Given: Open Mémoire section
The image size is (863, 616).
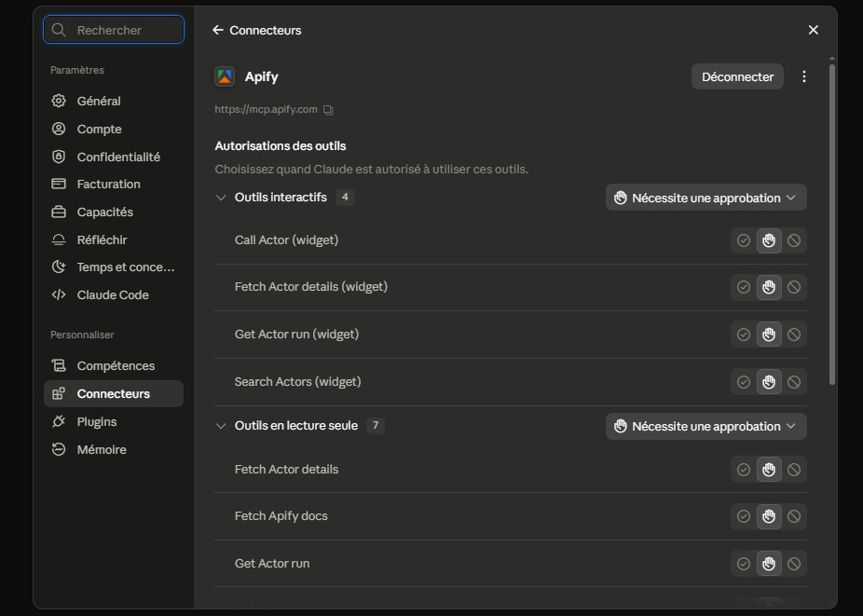Looking at the screenshot, I should coord(114,450).
